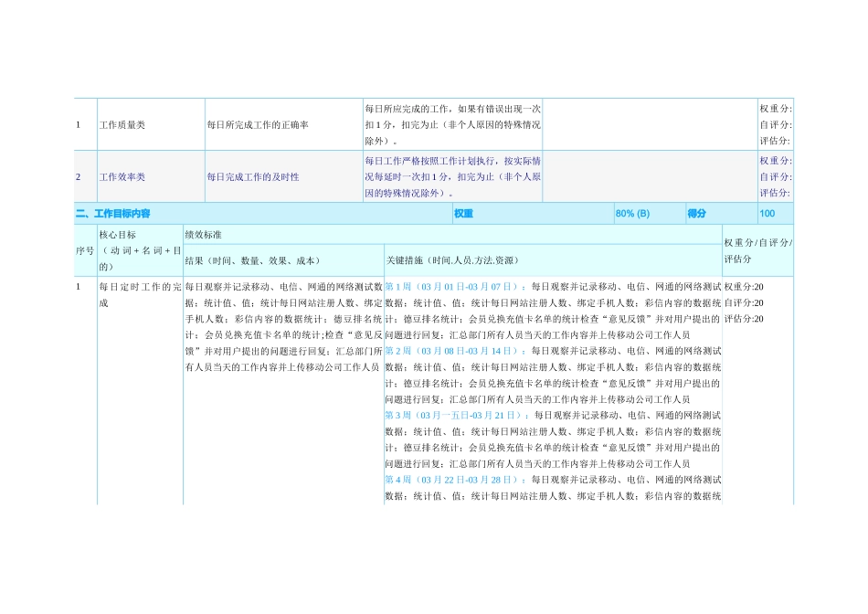Select '评估分:' in the 工作质量类 row
Screen dimensions: 868x614
click(x=775, y=142)
